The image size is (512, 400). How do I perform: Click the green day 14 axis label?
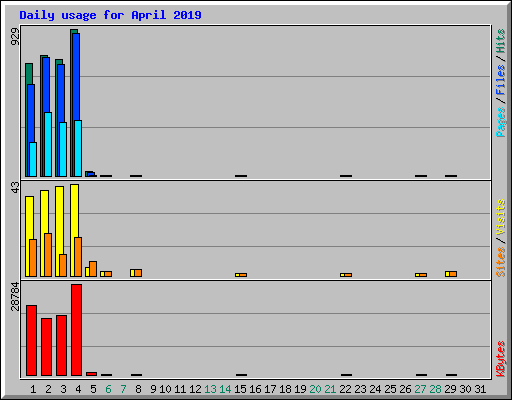tap(225, 389)
